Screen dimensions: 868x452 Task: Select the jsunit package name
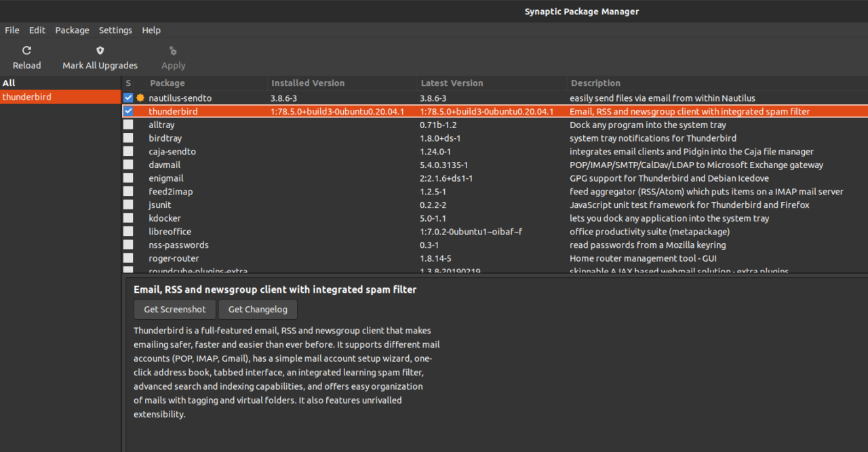coord(159,205)
